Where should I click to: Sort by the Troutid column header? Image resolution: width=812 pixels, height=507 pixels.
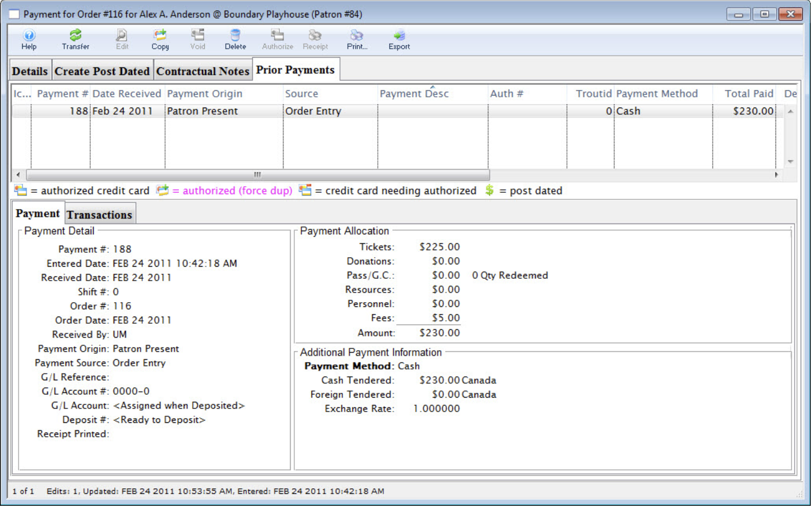click(x=590, y=94)
